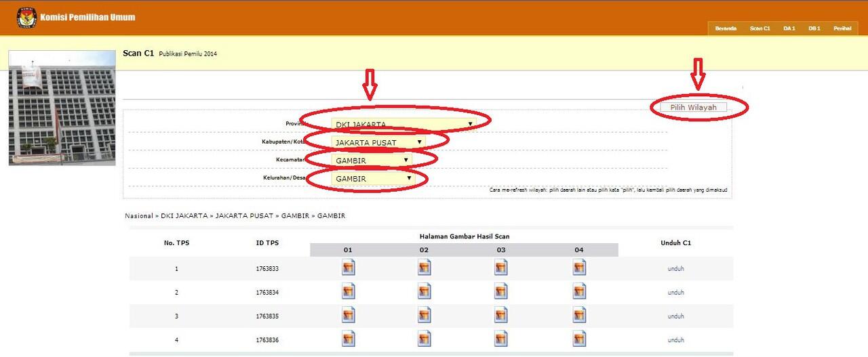Open the DB 1 menu item
This screenshot has height=357, width=868.
[814, 28]
